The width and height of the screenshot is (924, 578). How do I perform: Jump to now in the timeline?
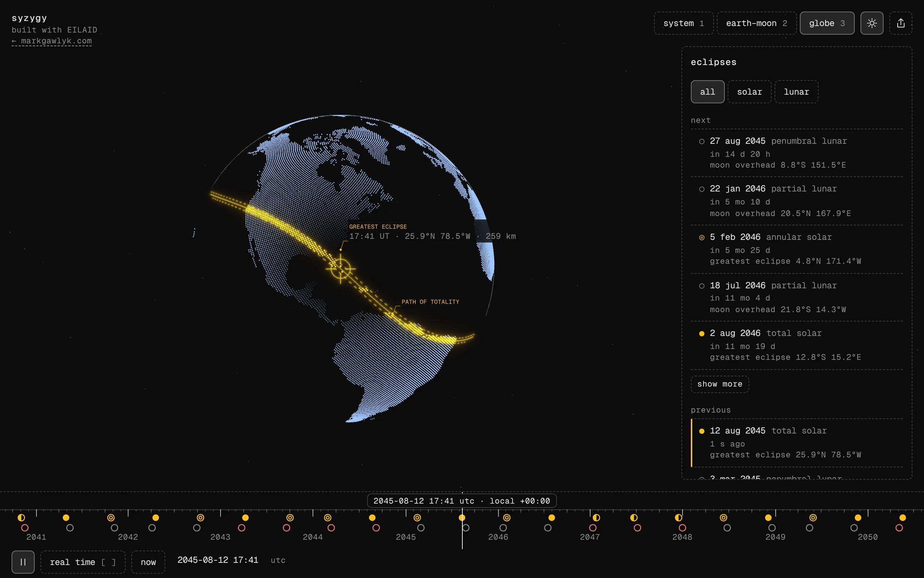(148, 562)
